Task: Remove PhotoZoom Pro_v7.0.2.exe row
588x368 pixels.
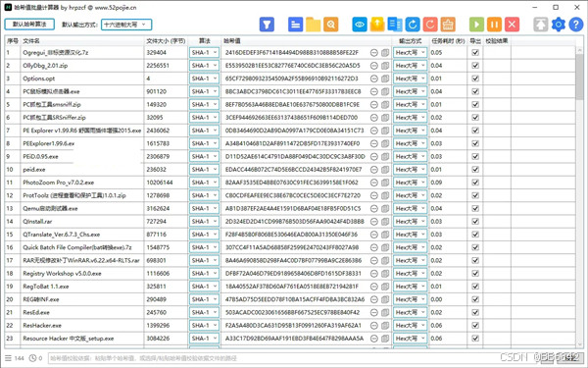Action: (374, 183)
